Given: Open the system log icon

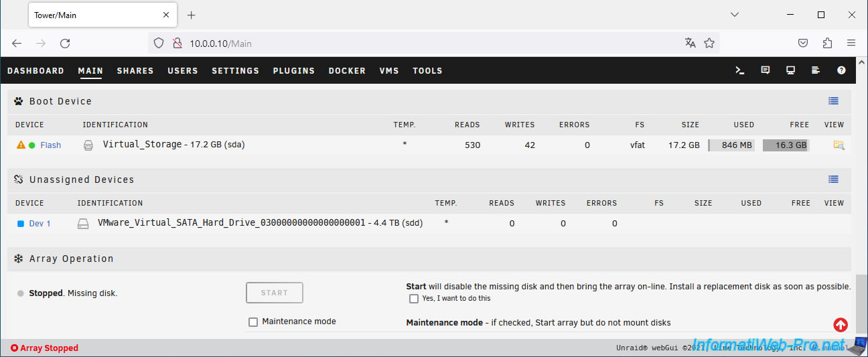Looking at the screenshot, I should coord(816,70).
